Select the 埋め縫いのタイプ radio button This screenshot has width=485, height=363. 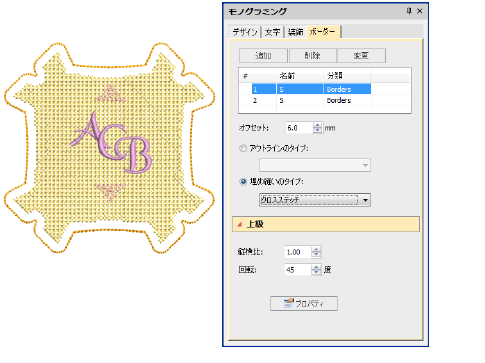click(243, 182)
